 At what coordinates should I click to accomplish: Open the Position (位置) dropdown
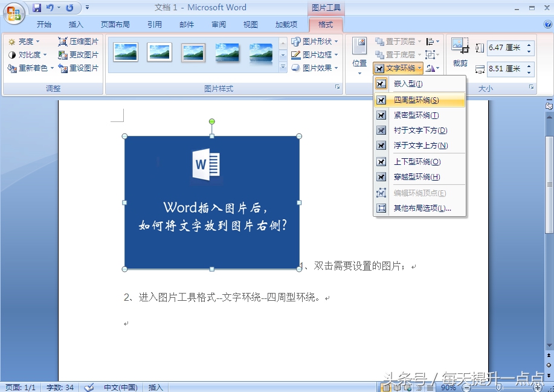pos(359,56)
